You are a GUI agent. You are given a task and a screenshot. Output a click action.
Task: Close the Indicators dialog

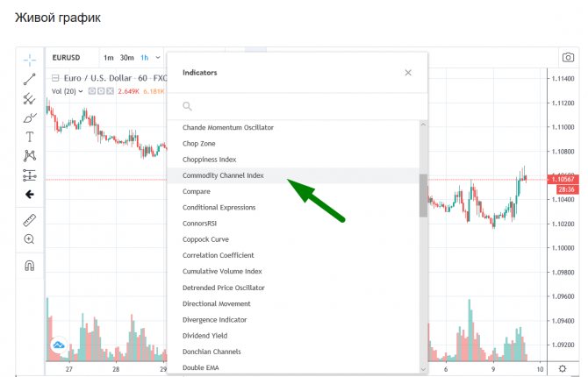[x=408, y=73]
